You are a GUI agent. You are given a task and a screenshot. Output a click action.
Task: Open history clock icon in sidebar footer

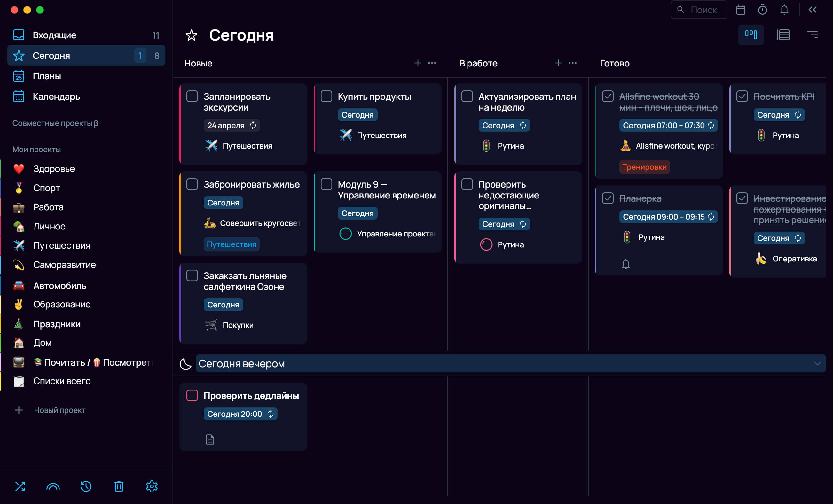(x=86, y=486)
